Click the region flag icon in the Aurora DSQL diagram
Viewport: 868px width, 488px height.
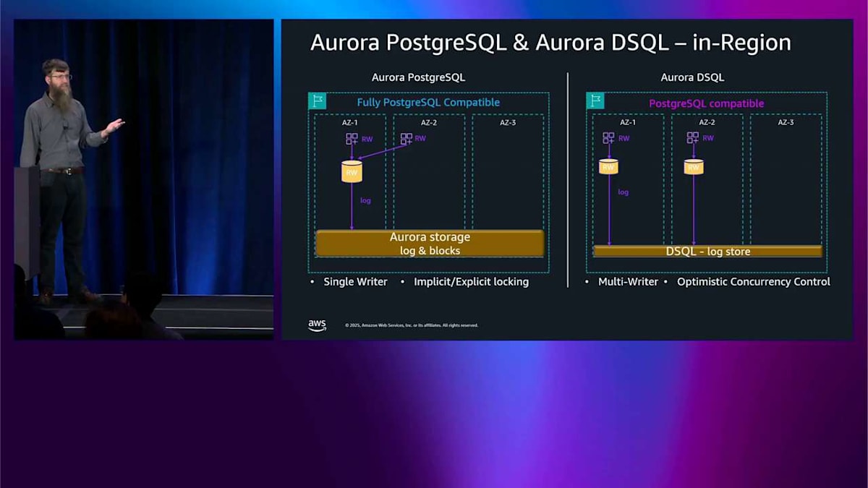[x=595, y=100]
